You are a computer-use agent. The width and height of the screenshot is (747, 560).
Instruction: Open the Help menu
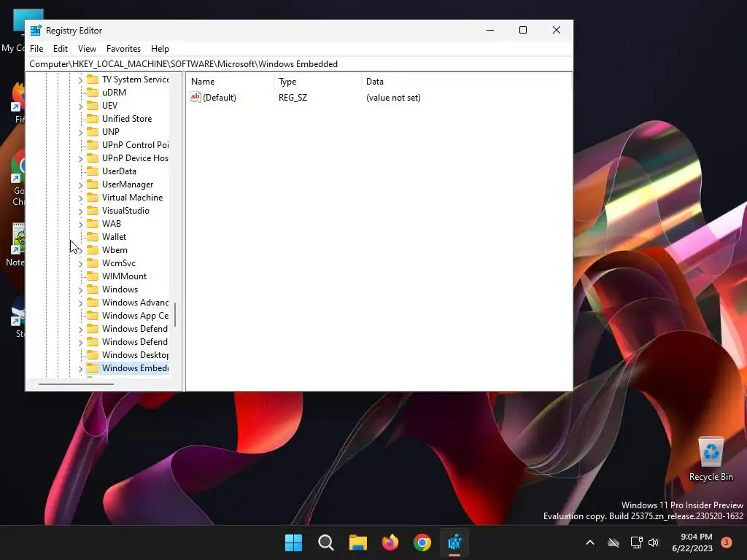[x=160, y=49]
